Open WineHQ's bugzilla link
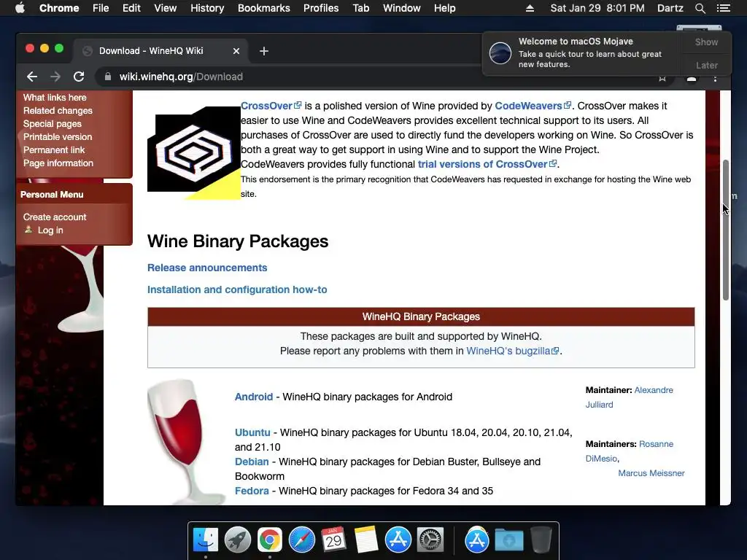 (x=513, y=351)
